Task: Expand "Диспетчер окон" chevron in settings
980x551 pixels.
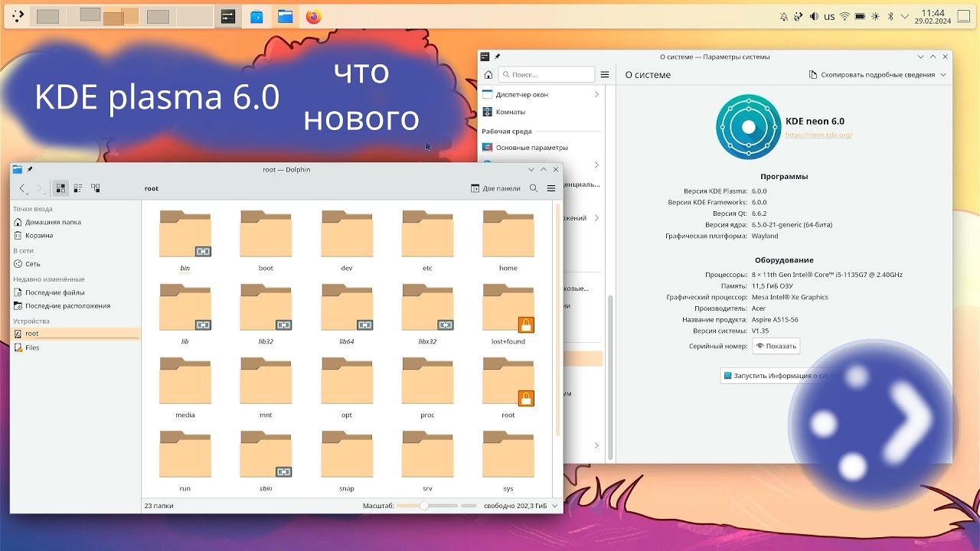Action: [x=596, y=94]
